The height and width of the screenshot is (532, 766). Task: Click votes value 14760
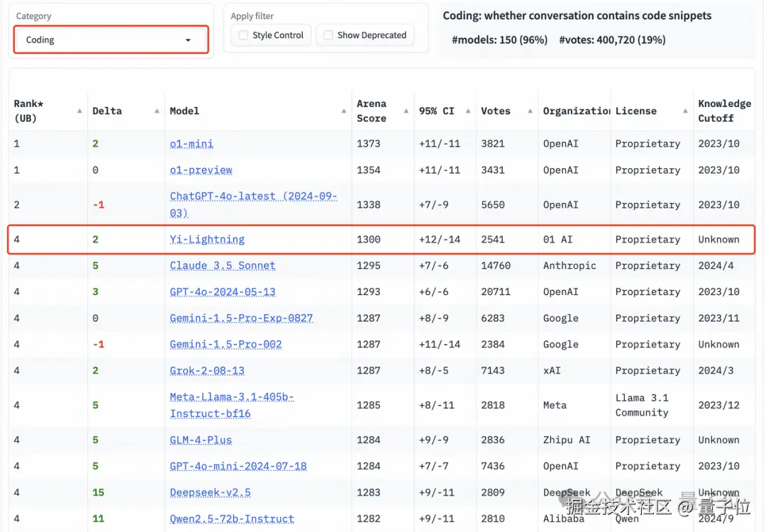[496, 266]
